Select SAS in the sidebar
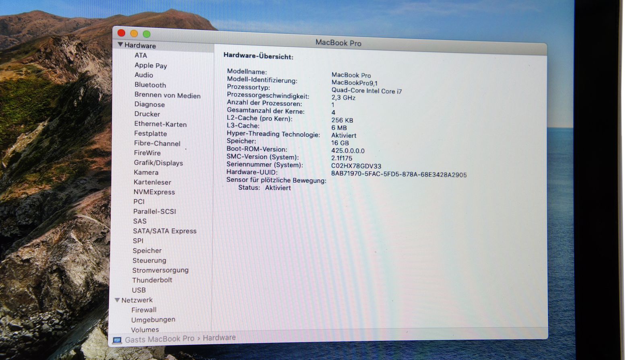 [140, 221]
